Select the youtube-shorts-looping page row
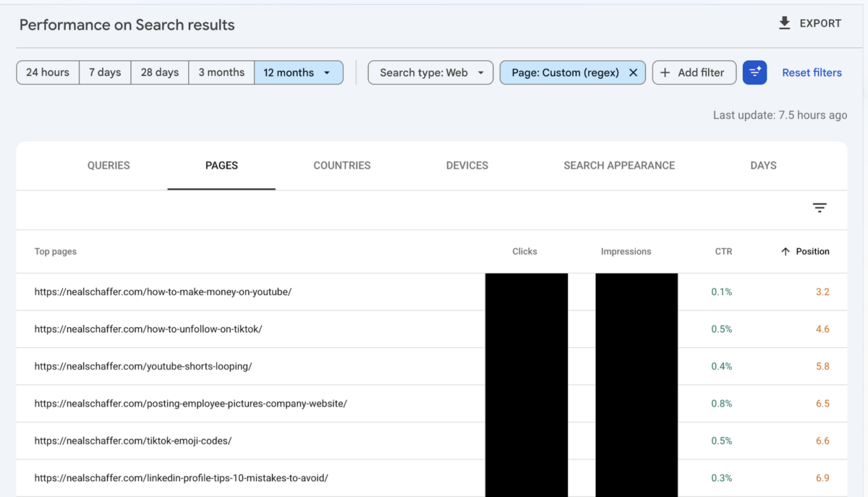 click(x=432, y=367)
